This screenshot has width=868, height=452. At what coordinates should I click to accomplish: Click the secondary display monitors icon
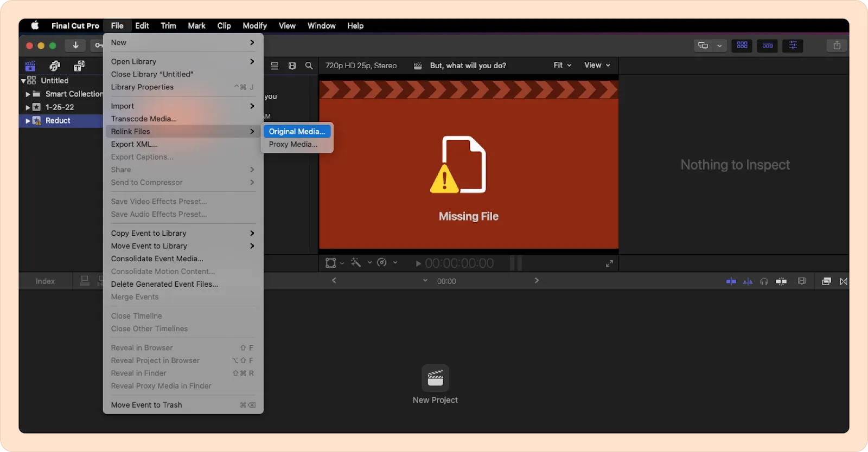pyautogui.click(x=703, y=46)
